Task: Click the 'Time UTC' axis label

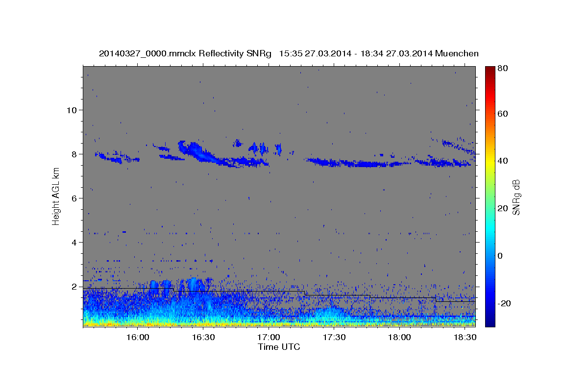Action: point(279,347)
